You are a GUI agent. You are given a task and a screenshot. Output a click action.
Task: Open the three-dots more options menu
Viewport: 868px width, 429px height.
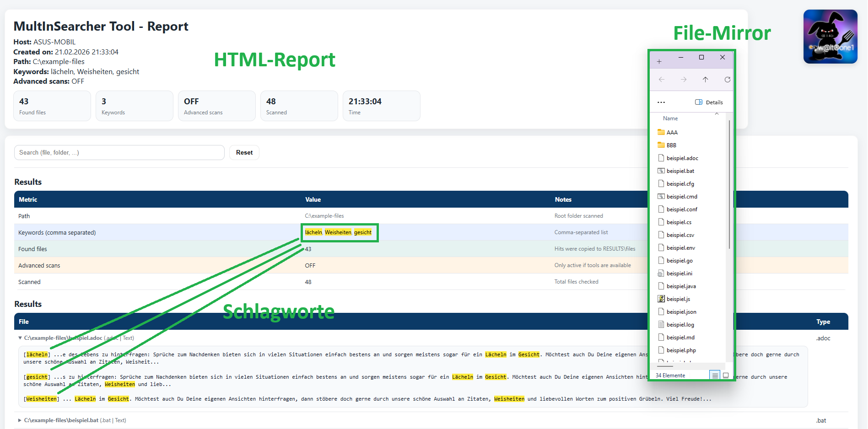(x=661, y=102)
